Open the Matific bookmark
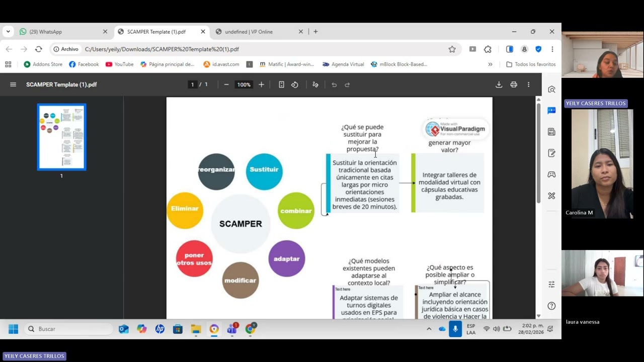The height and width of the screenshot is (362, 644). (x=287, y=64)
